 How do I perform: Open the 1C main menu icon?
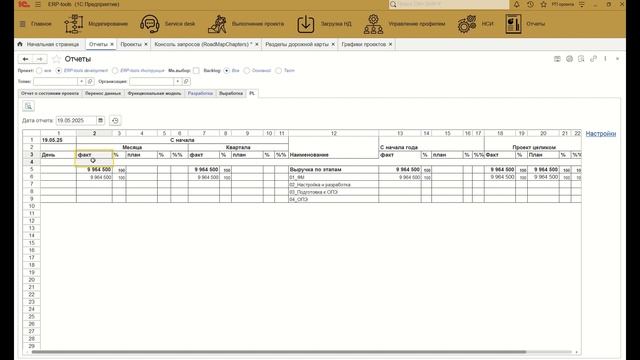[24, 4]
